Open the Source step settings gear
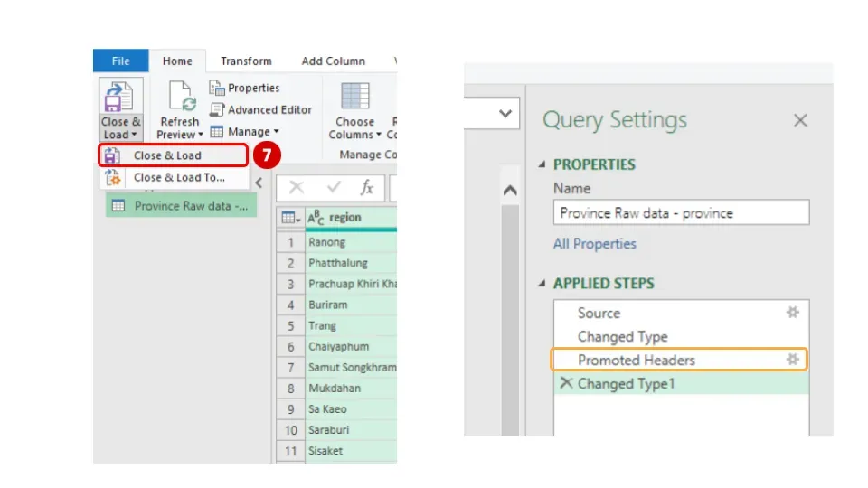868x488 pixels. (x=793, y=313)
